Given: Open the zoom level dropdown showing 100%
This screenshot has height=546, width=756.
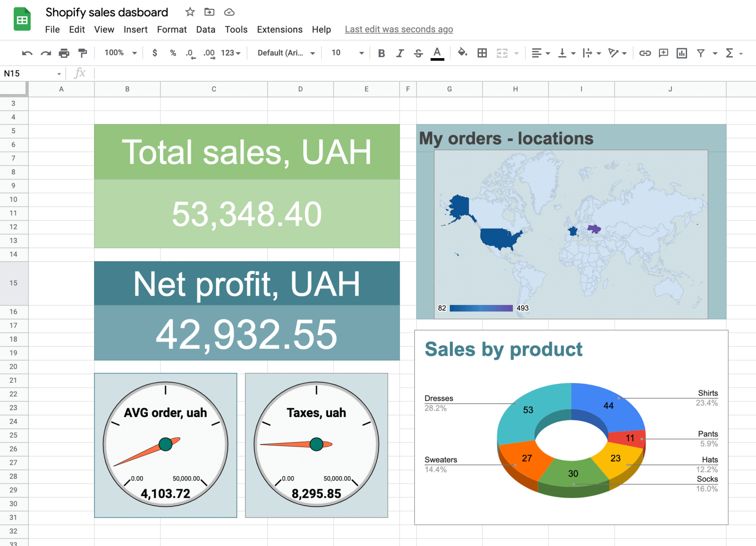Looking at the screenshot, I should tap(119, 53).
